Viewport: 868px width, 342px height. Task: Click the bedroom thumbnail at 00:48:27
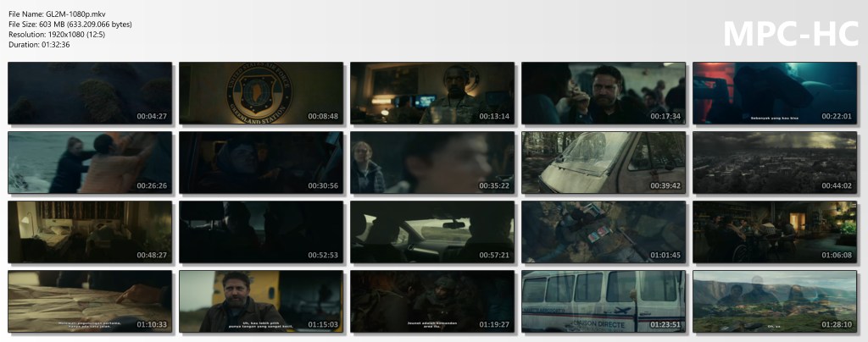(x=90, y=232)
